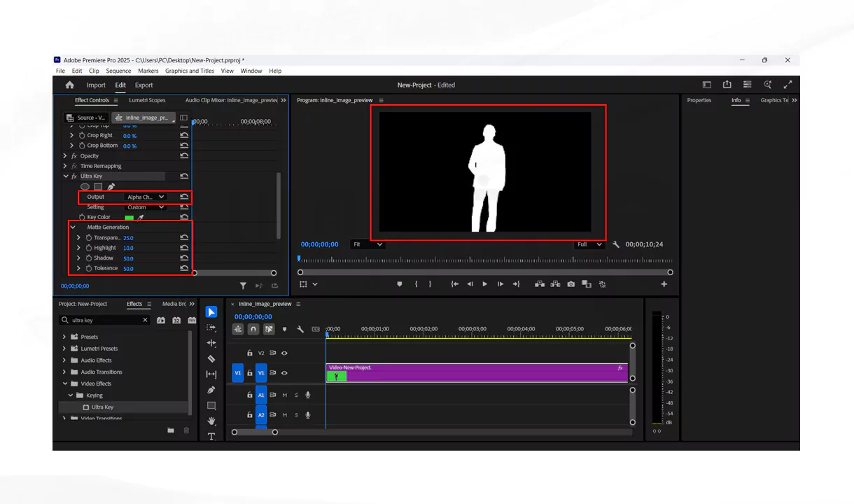Image resolution: width=854 pixels, height=504 pixels.
Task: Export a frame with the camera icon
Action: click(571, 284)
